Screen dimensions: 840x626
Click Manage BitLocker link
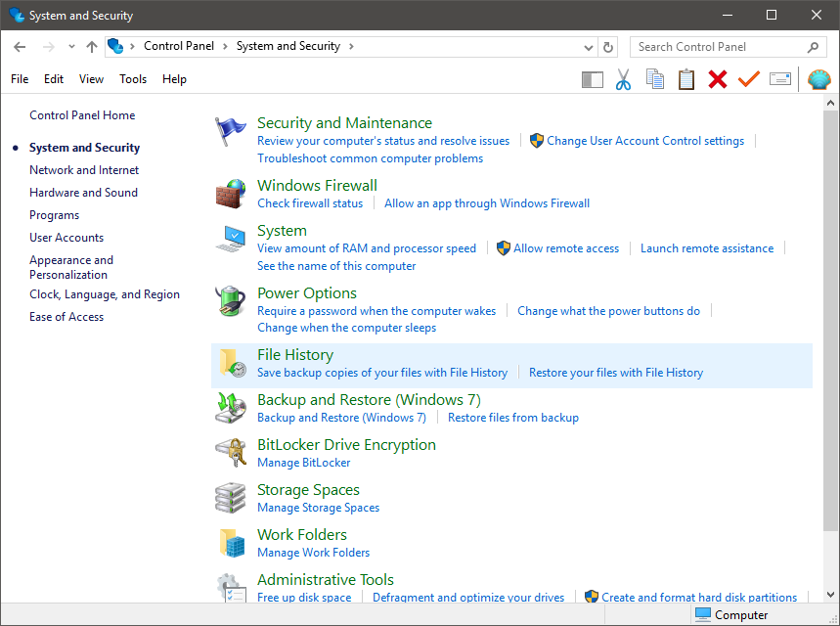304,463
